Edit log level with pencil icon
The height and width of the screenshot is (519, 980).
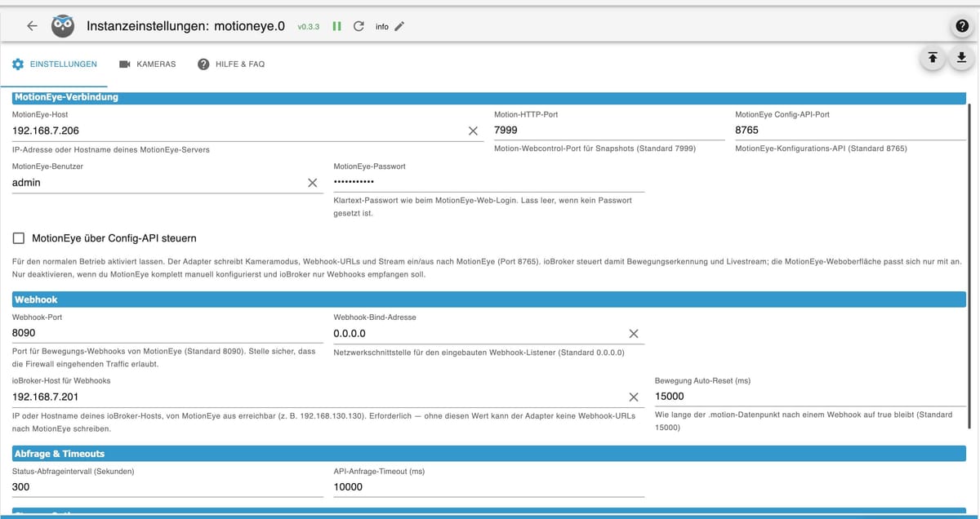399,26
